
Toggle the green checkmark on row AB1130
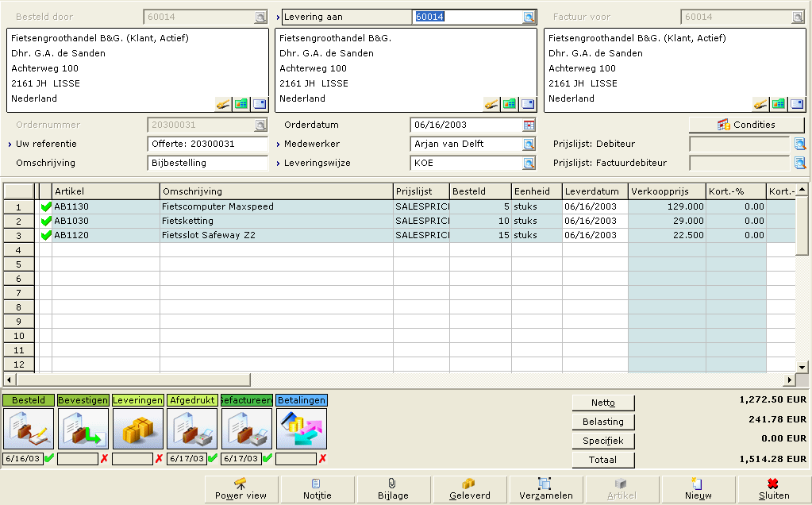(x=46, y=206)
